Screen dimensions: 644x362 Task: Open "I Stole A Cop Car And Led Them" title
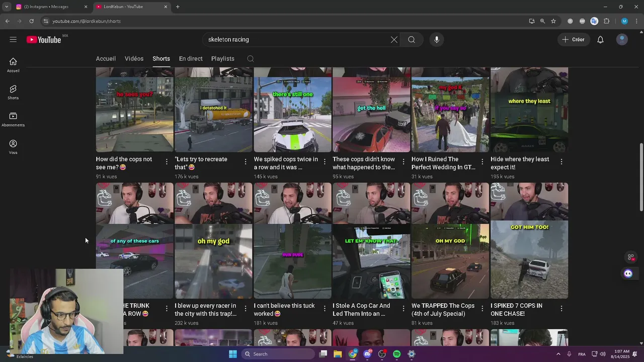pos(361,310)
